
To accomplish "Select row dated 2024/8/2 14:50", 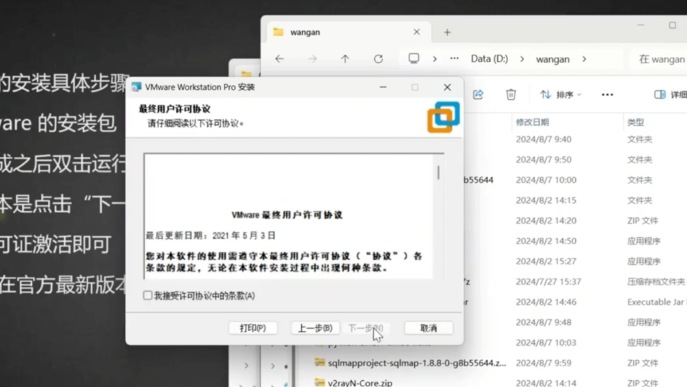I will (575, 241).
